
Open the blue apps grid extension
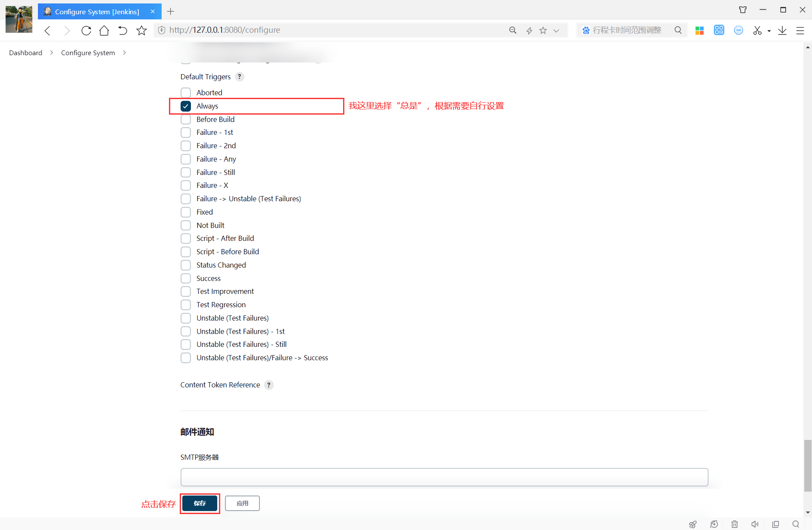(719, 30)
